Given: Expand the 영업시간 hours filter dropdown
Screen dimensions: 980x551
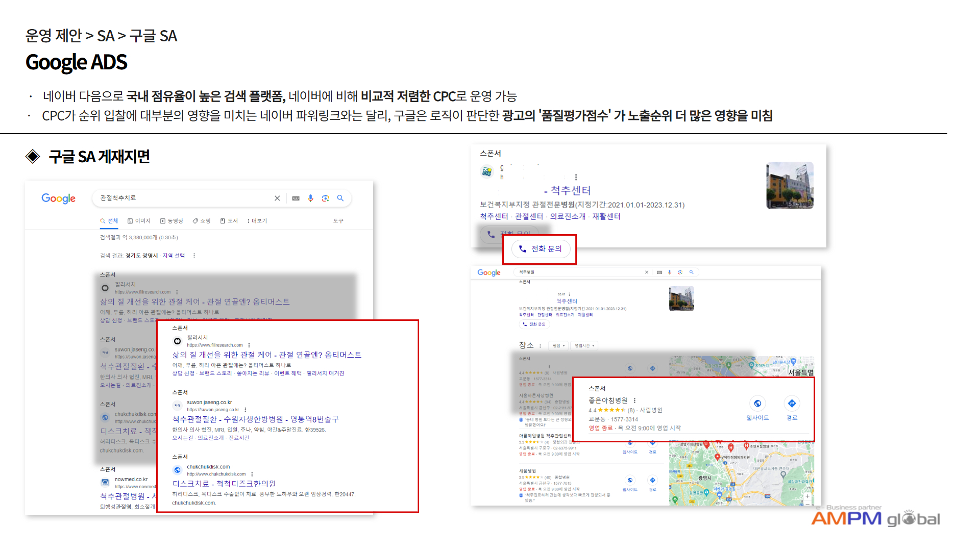Looking at the screenshot, I should (584, 345).
